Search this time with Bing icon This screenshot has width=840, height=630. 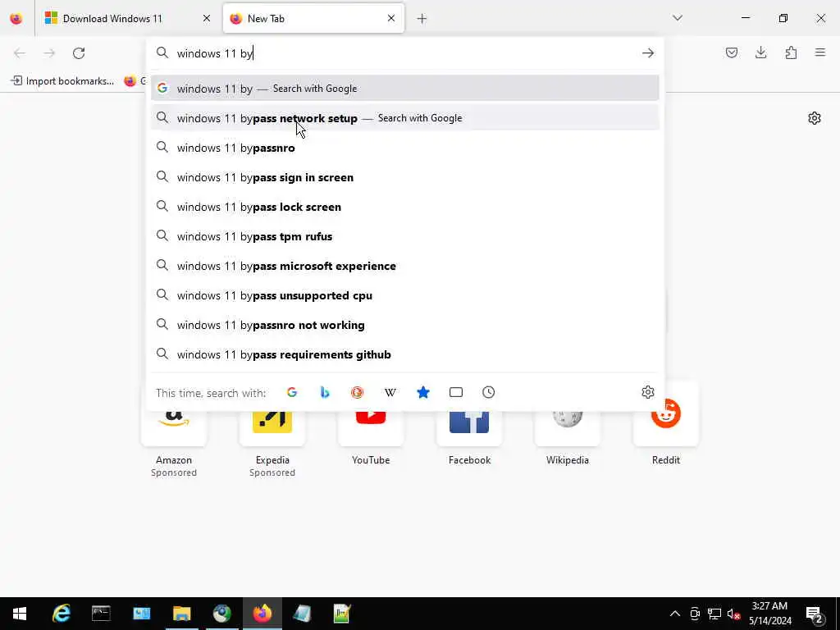[325, 392]
